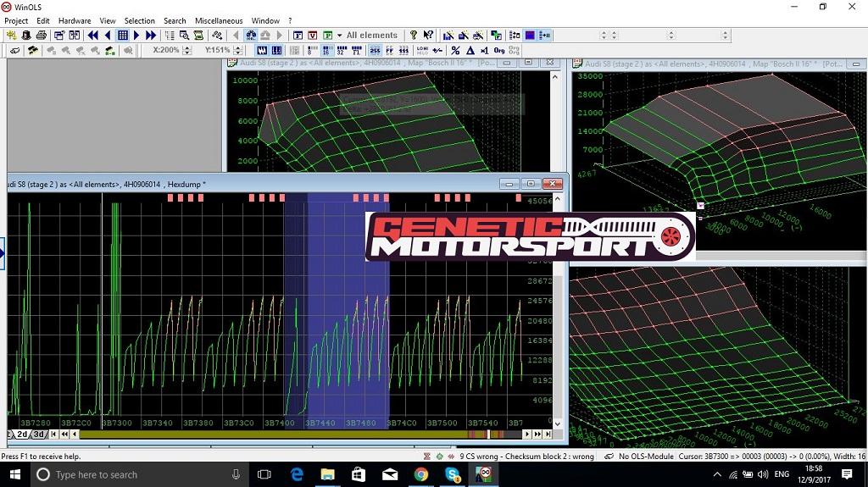
Task: Click the Org original values icon
Action: [x=499, y=50]
